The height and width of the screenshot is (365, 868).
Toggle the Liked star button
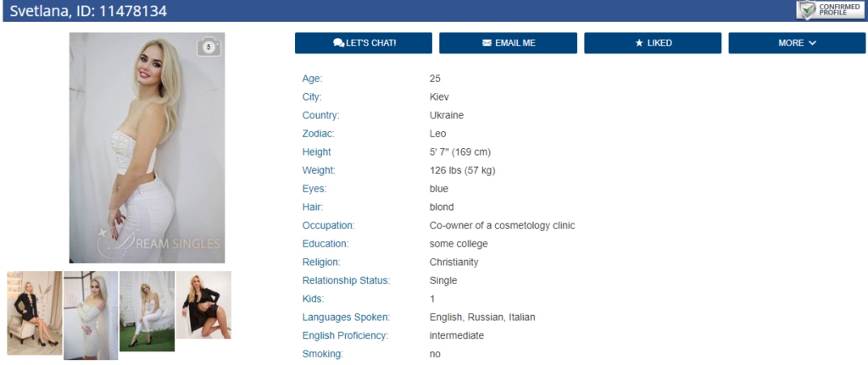653,43
